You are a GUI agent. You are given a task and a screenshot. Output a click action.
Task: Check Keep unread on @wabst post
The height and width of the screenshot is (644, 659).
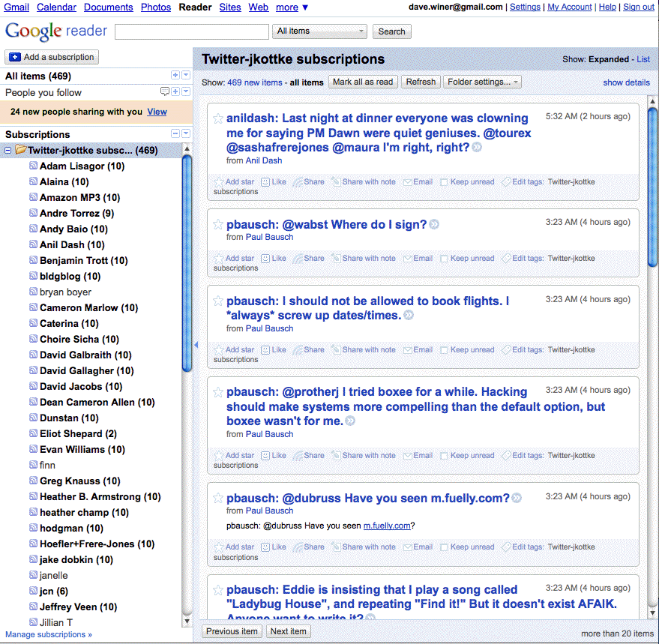[444, 259]
